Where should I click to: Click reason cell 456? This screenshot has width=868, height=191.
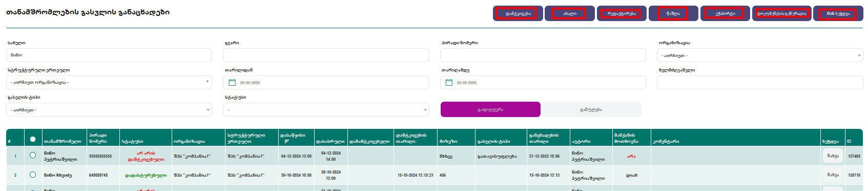point(443,175)
